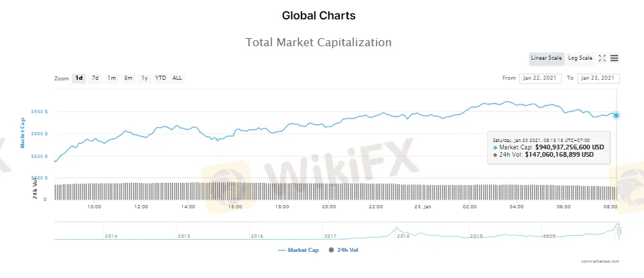
Task: Set zoom to 3m
Action: pos(128,78)
